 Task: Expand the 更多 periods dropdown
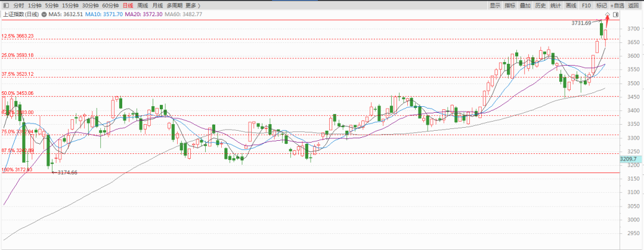coord(195,5)
